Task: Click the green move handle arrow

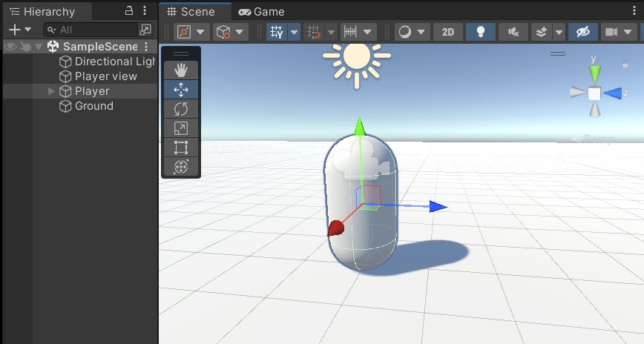Action: [x=360, y=127]
